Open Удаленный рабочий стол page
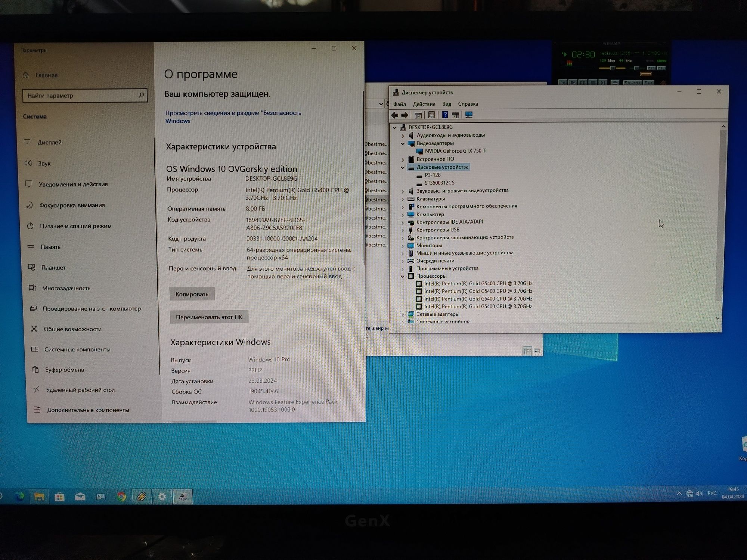 coord(74,390)
